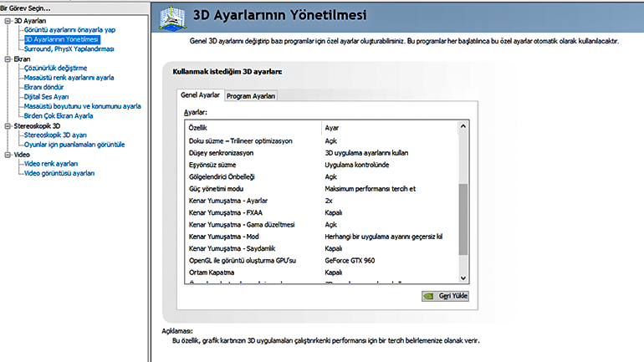
Task: Open Surround, PhysX Yapılandırması
Action: coord(69,48)
